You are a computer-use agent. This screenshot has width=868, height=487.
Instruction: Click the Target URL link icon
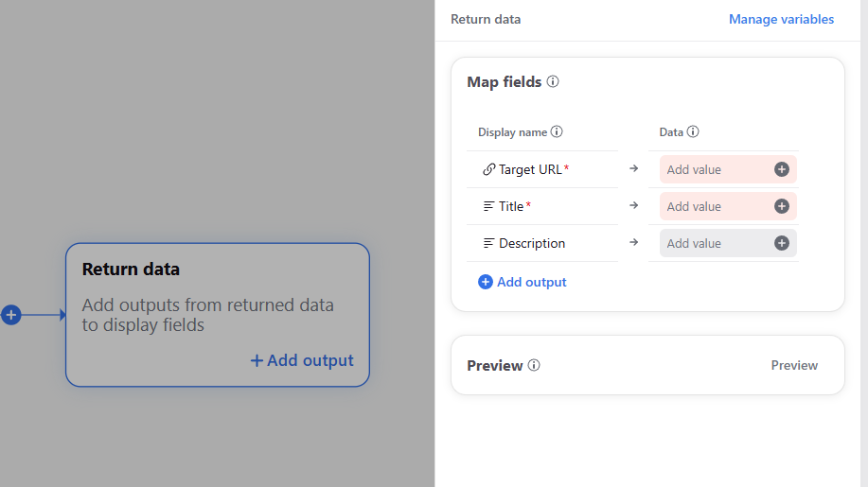(488, 169)
